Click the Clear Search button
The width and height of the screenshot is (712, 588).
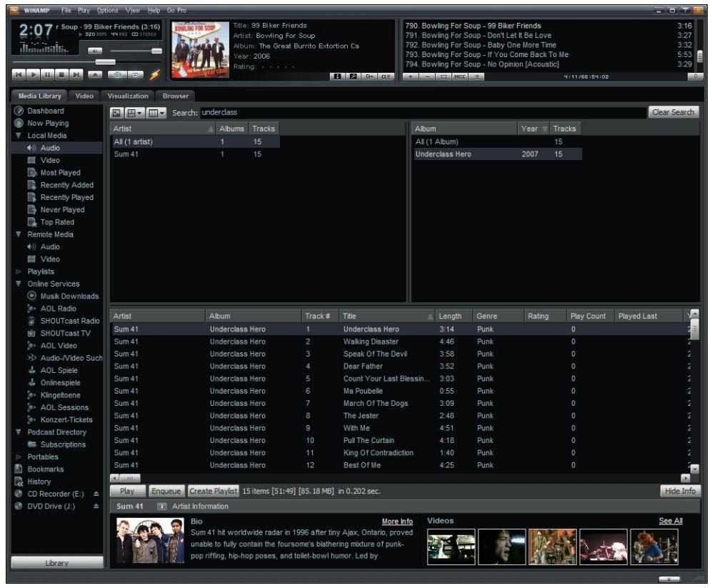point(673,112)
